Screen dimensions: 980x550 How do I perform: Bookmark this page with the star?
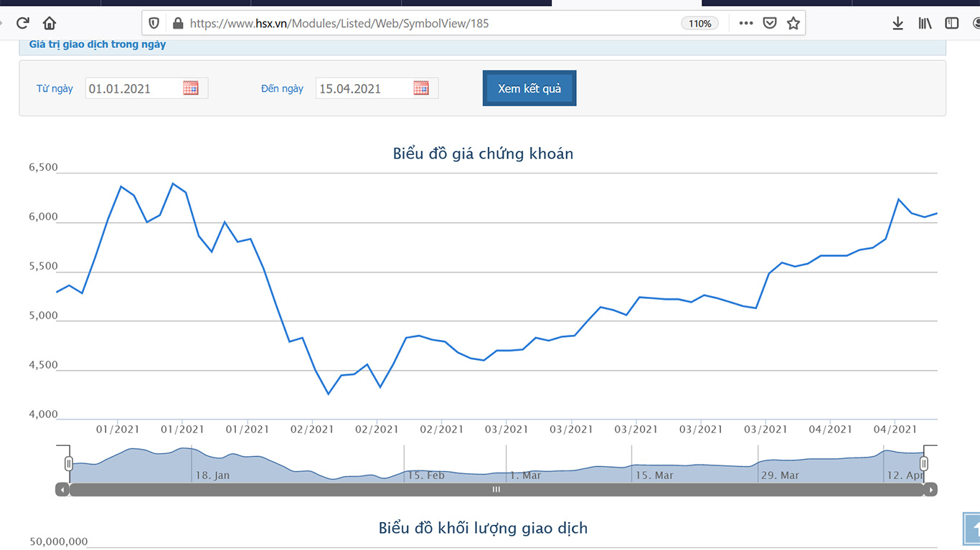tap(793, 23)
